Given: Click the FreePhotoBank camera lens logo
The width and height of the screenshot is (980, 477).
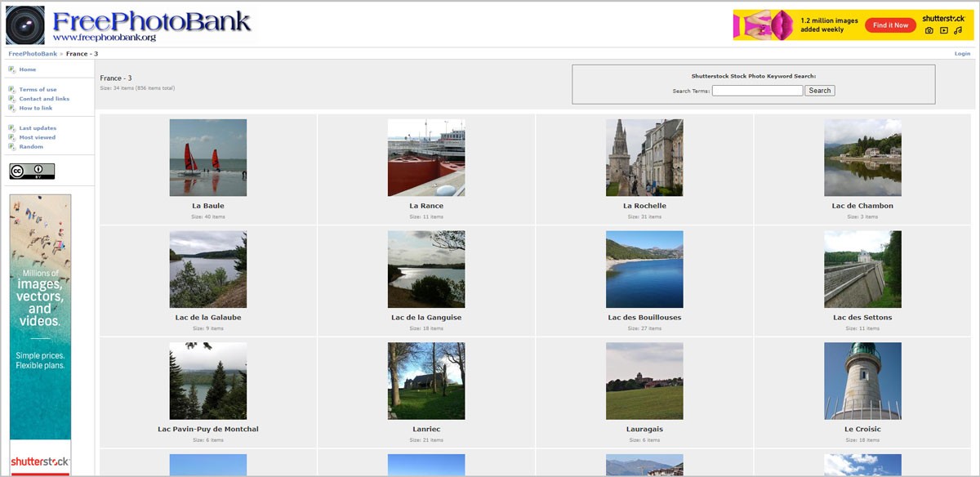Looking at the screenshot, I should click(25, 25).
